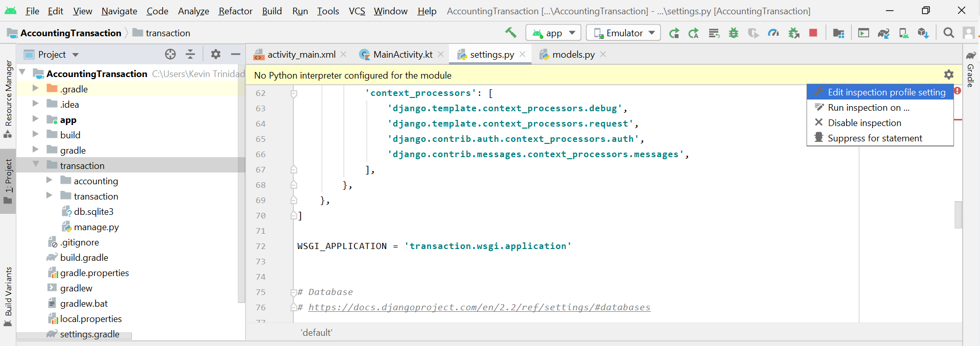Open the Gradle side tool window
The width and height of the screenshot is (980, 346).
point(971,69)
